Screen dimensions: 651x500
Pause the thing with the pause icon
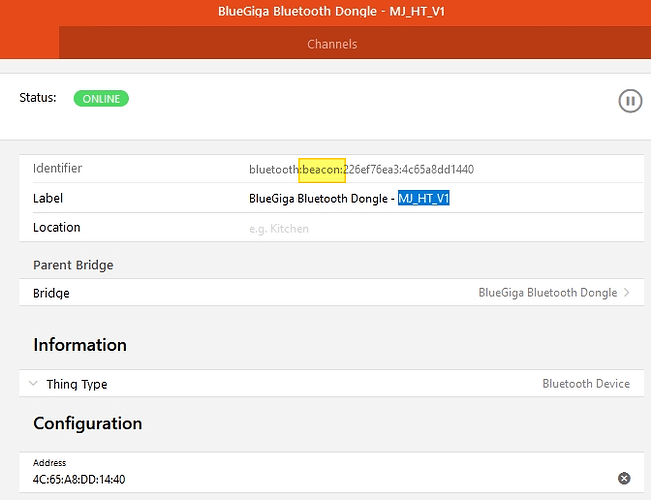(630, 101)
